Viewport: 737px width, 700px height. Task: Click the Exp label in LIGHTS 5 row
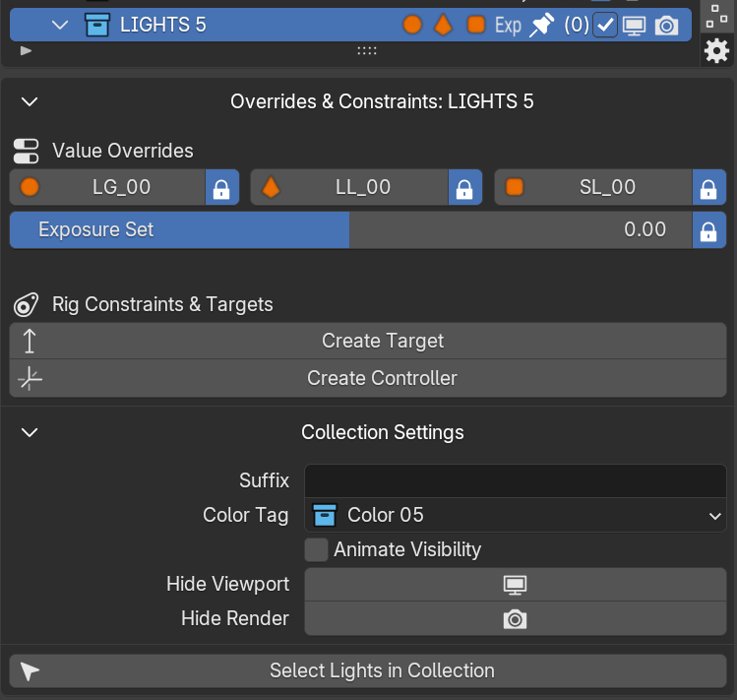click(x=508, y=26)
